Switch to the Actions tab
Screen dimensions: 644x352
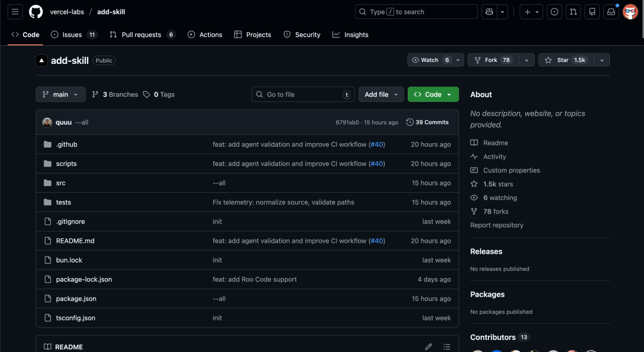(205, 35)
